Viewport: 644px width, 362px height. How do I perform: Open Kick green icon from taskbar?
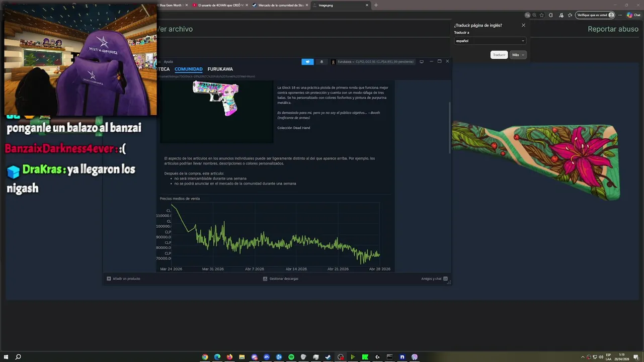pyautogui.click(x=365, y=357)
